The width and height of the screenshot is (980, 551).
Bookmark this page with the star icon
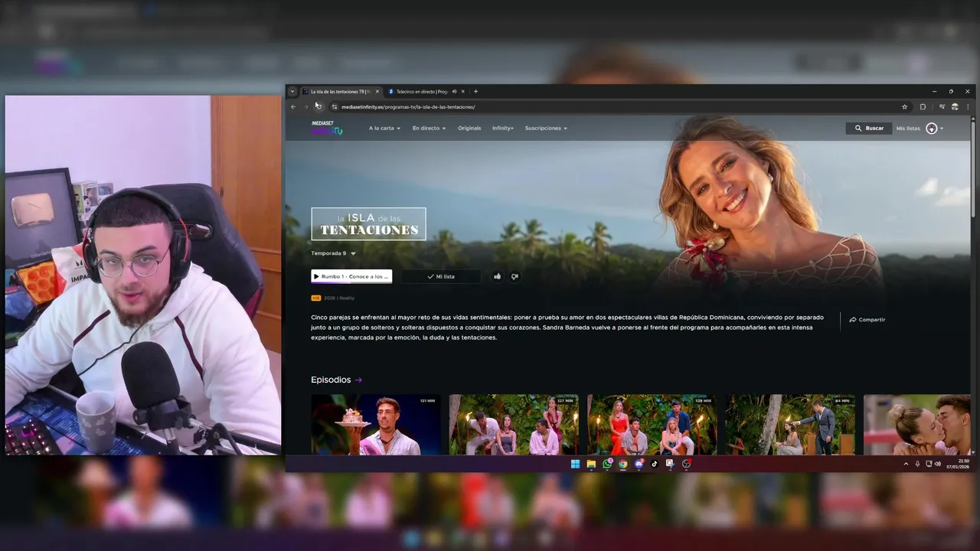coord(904,107)
